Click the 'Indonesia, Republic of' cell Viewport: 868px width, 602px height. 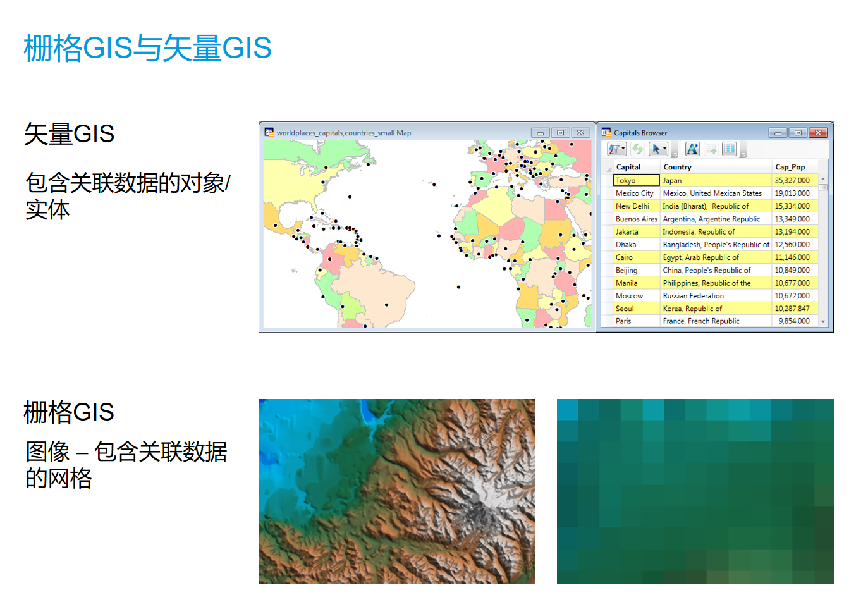tap(716, 231)
